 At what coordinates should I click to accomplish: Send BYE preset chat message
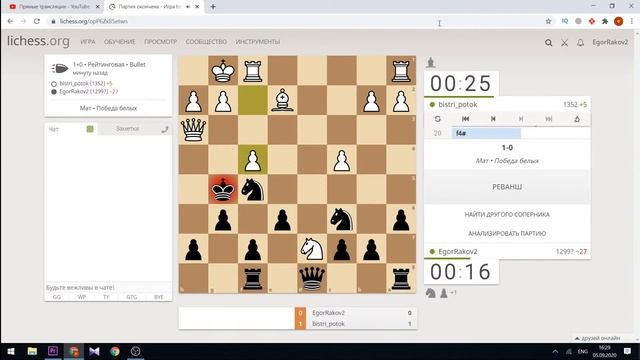[x=158, y=297]
